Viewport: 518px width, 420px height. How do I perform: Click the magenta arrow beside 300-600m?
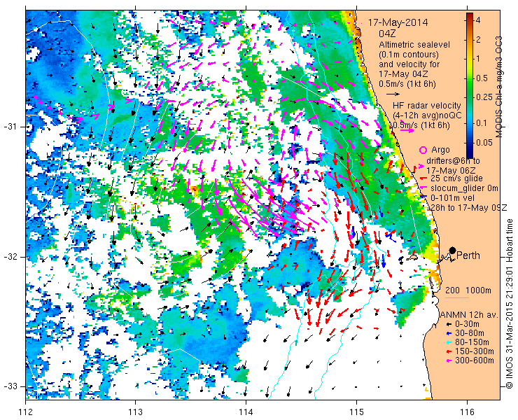pos(448,360)
